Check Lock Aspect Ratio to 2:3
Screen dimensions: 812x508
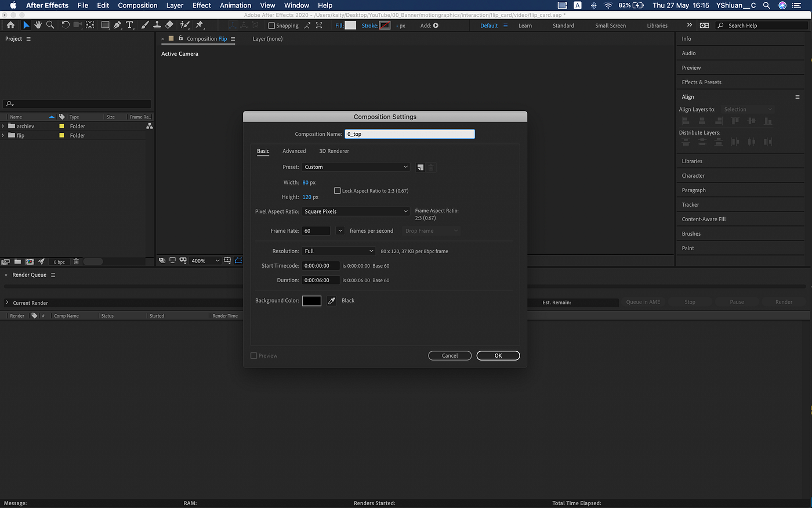pos(338,190)
